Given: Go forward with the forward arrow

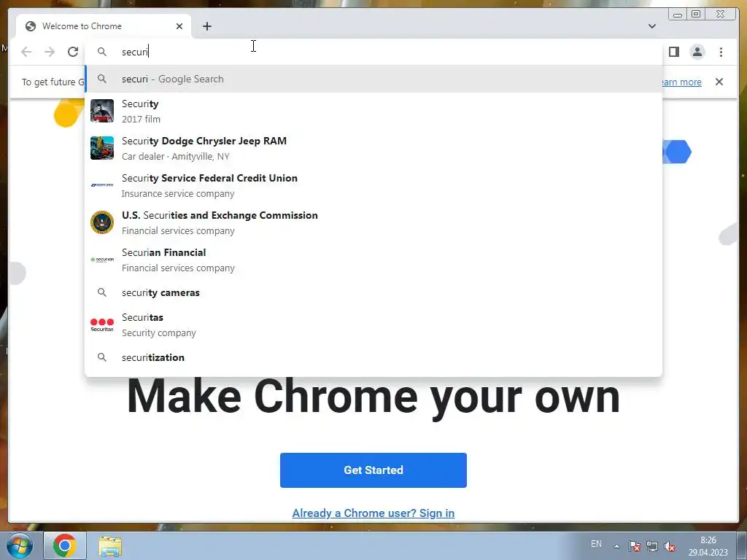Looking at the screenshot, I should pyautogui.click(x=50, y=52).
